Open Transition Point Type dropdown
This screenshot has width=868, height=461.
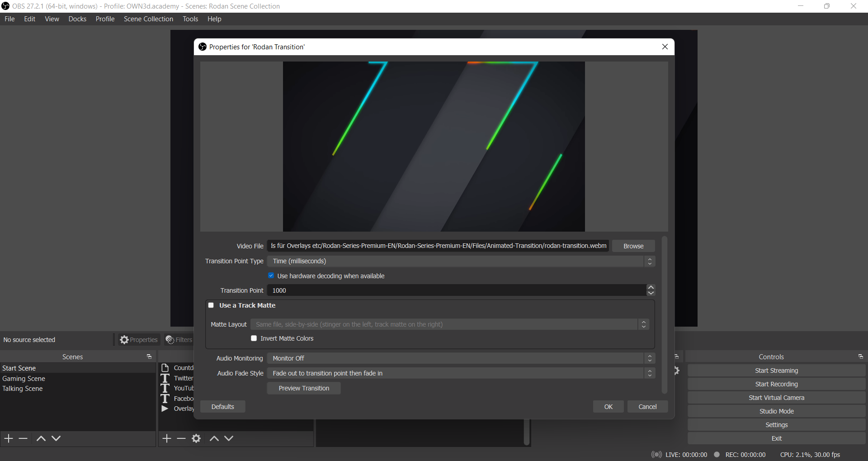point(460,261)
